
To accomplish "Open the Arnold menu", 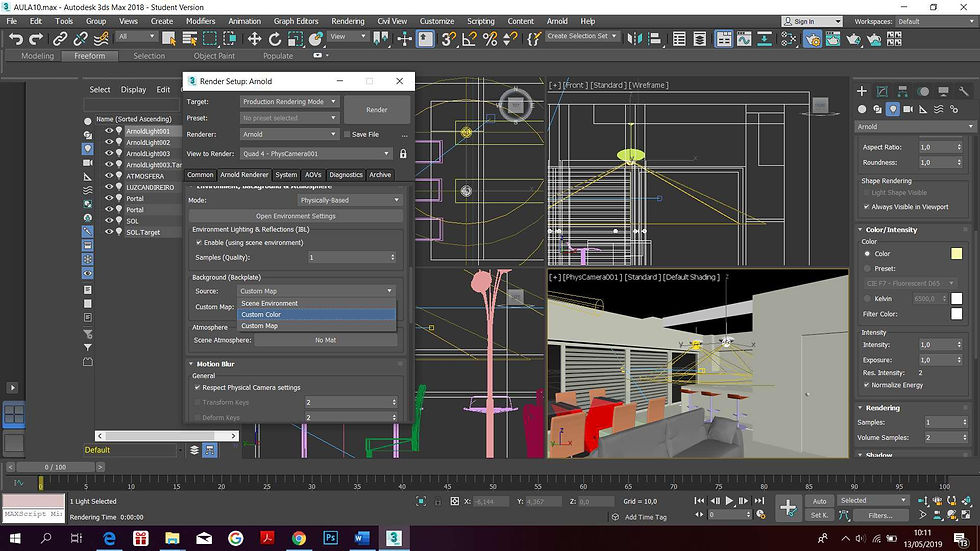I will (557, 21).
